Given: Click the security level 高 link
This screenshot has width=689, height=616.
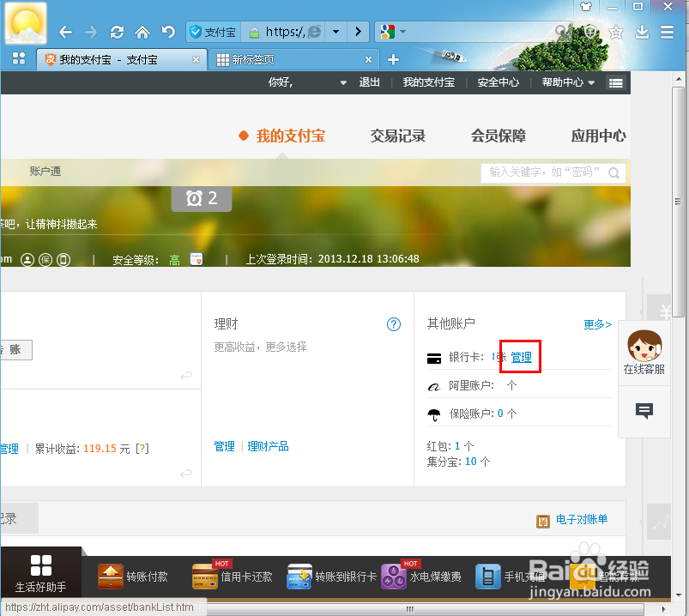Looking at the screenshot, I should click(174, 260).
